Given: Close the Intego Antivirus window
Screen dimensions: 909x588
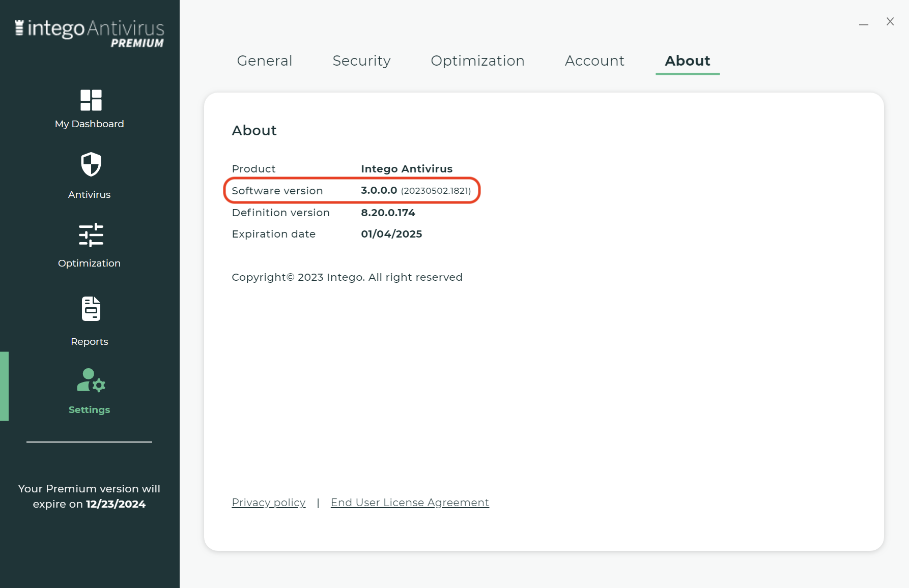Looking at the screenshot, I should 890,21.
